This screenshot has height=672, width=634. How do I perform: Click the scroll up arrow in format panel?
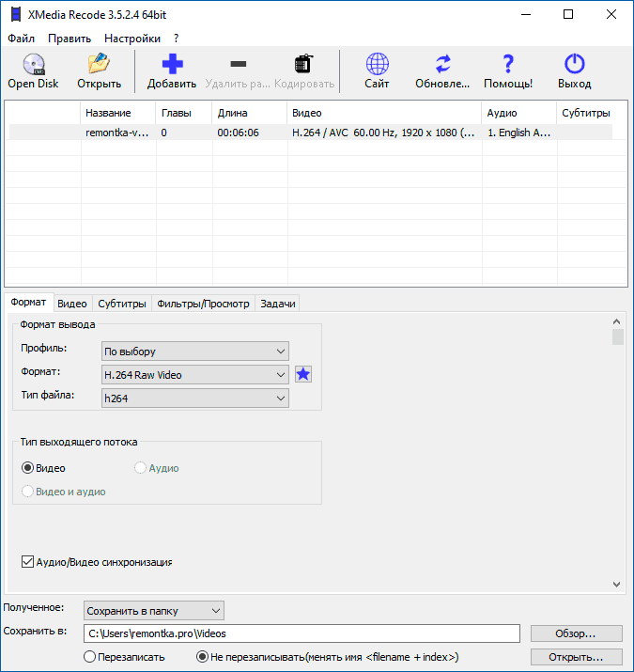click(616, 321)
